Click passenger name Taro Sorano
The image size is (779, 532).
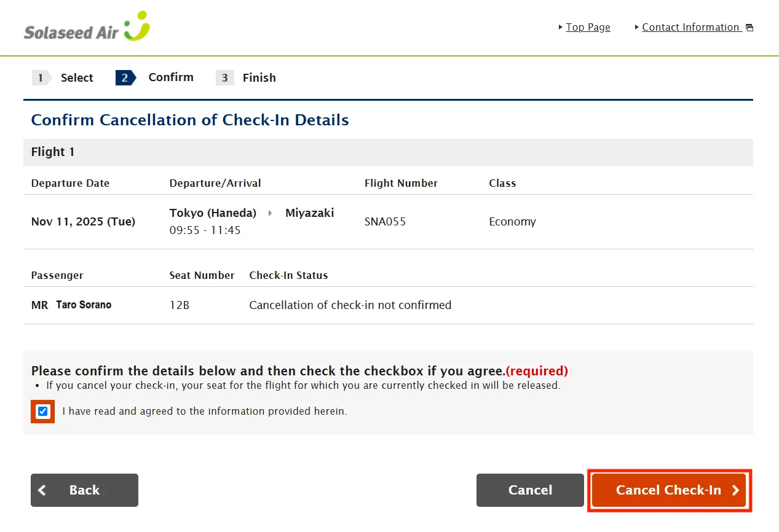[84, 305]
